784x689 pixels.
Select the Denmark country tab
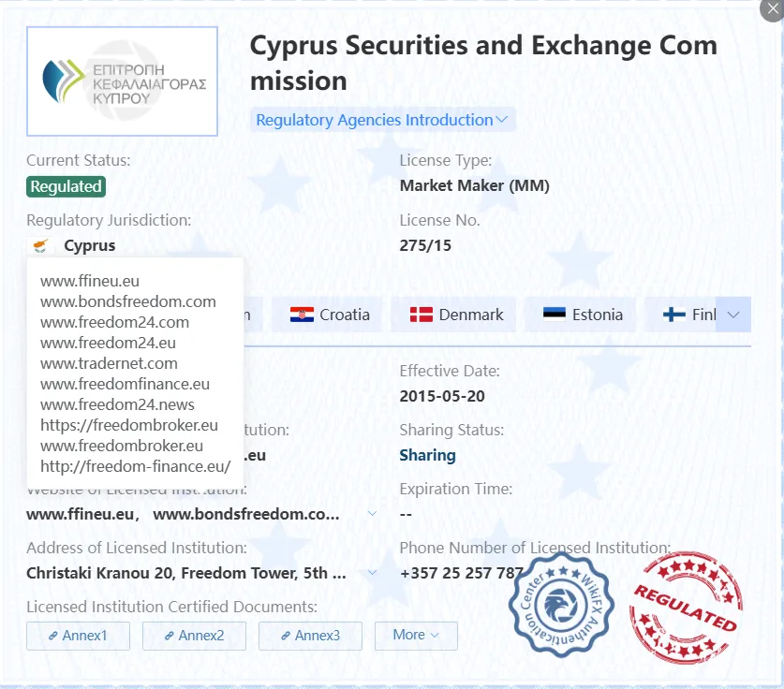[x=453, y=315]
